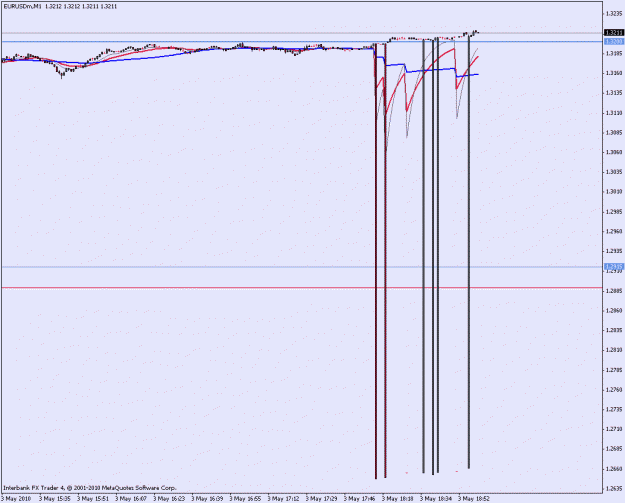Click the 3 May 16:39 time label
Image resolution: width=625 pixels, height=503 pixels.
[x=207, y=498]
